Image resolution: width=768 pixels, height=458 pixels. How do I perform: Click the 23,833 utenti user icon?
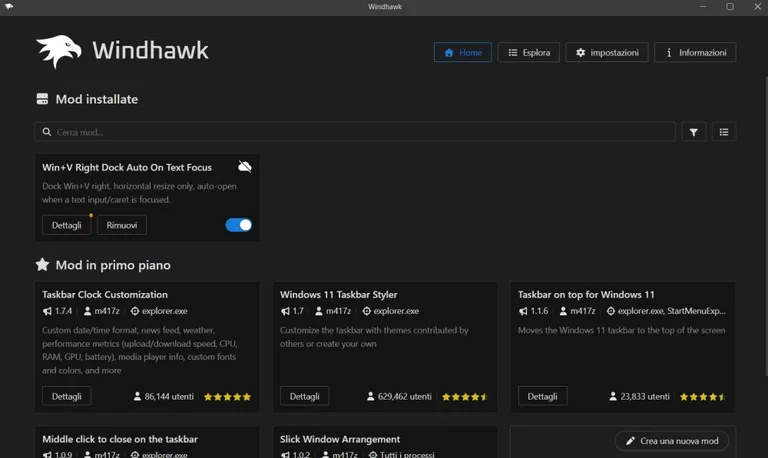pos(613,396)
